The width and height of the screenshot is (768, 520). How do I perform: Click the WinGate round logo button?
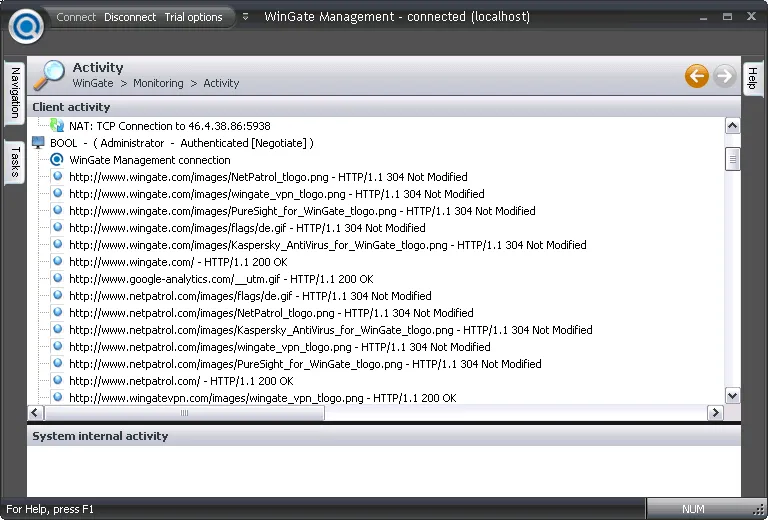(26, 24)
